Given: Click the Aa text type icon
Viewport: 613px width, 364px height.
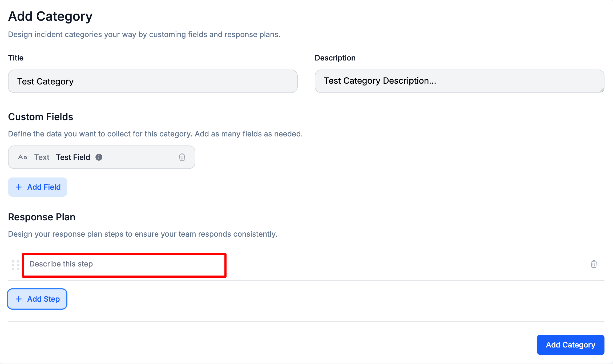Looking at the screenshot, I should [22, 157].
